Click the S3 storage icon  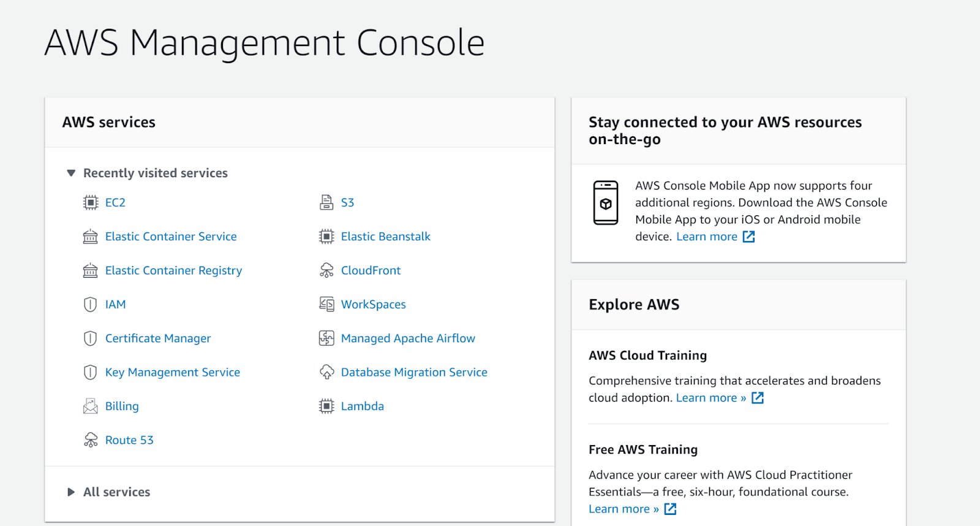pyautogui.click(x=326, y=202)
